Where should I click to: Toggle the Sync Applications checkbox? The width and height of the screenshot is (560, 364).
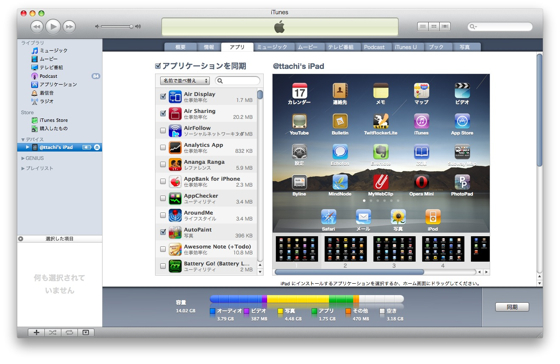[x=158, y=66]
